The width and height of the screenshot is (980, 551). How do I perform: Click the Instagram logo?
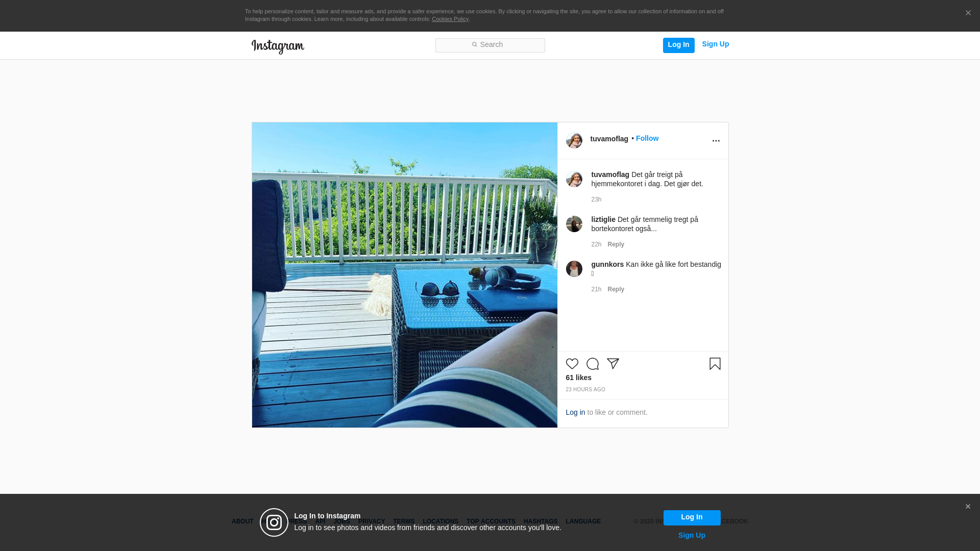click(x=278, y=46)
